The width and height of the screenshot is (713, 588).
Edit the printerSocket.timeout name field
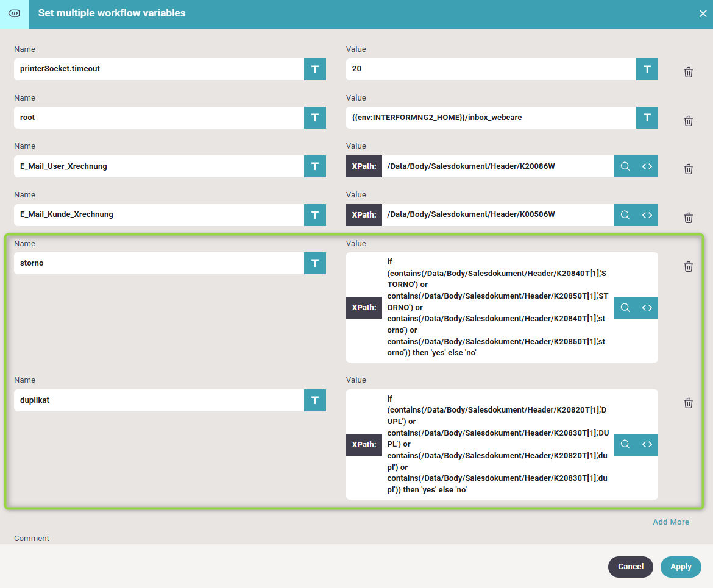pyautogui.click(x=158, y=69)
